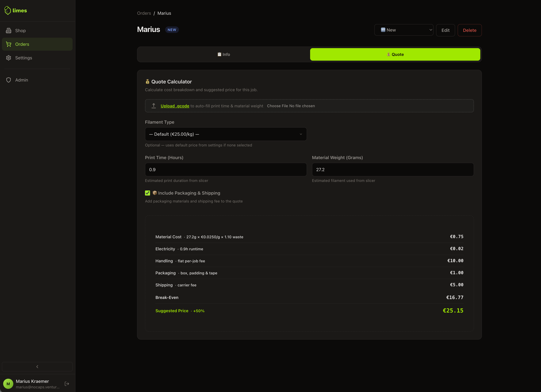Switch to the Info tab

[223, 54]
